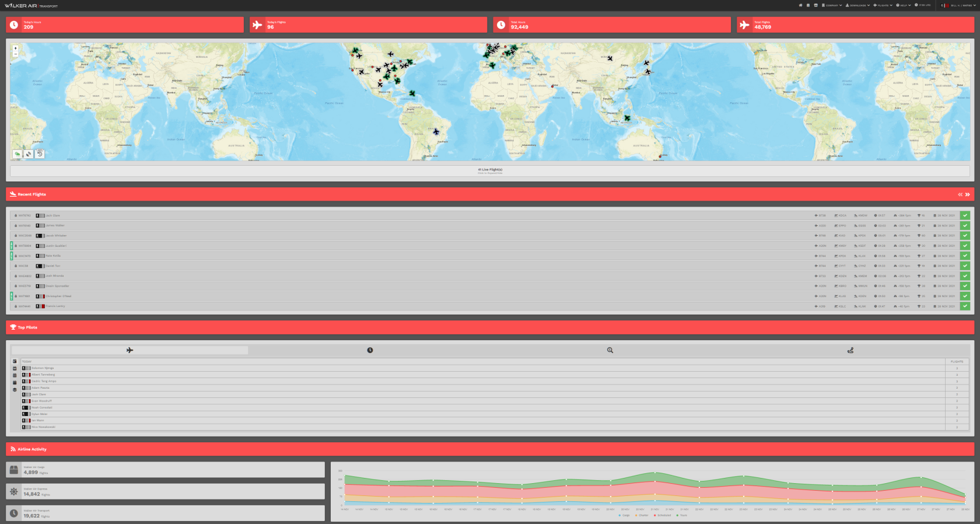Click top pilot Noah Consolati
Viewport: 980px width, 524px height.
pyautogui.click(x=42, y=407)
